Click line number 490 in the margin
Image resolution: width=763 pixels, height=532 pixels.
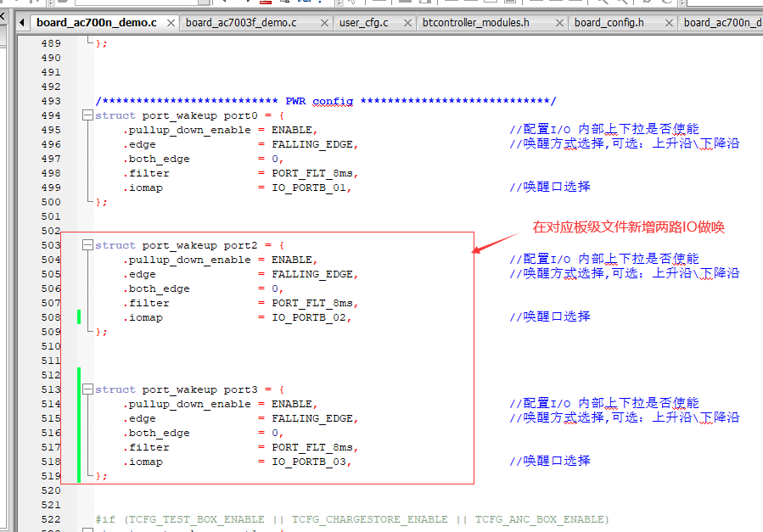(x=51, y=58)
